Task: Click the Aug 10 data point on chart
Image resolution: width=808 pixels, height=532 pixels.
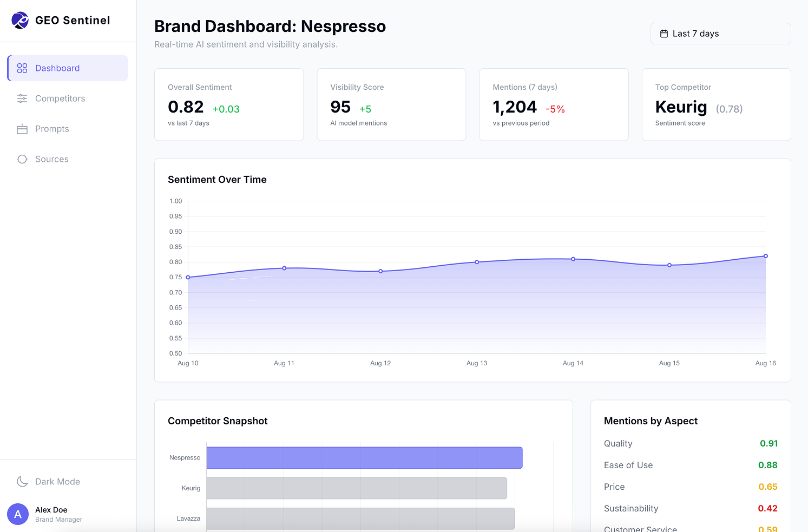Action: [x=188, y=277]
